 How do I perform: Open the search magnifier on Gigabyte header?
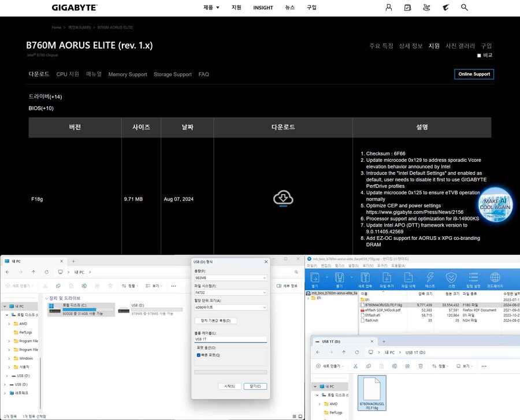click(465, 8)
